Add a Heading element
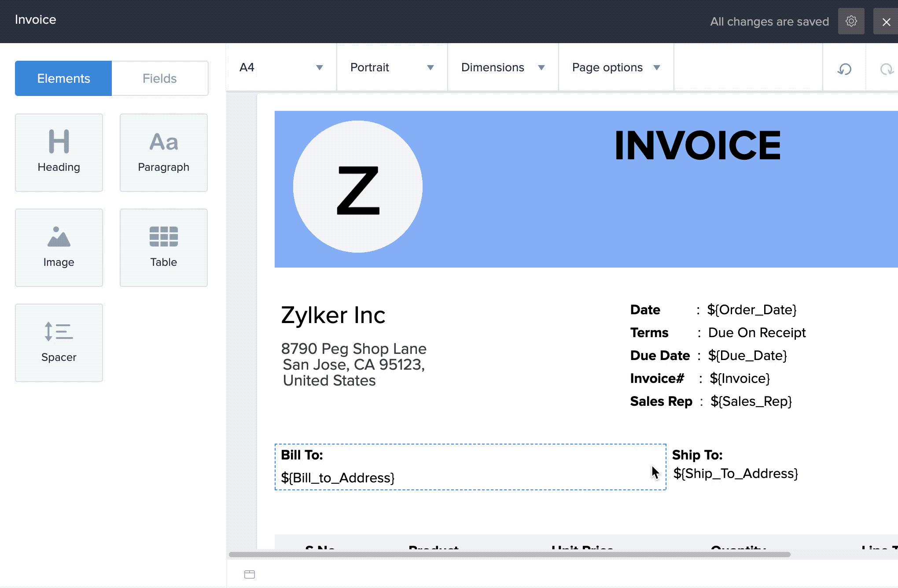 coord(59,152)
